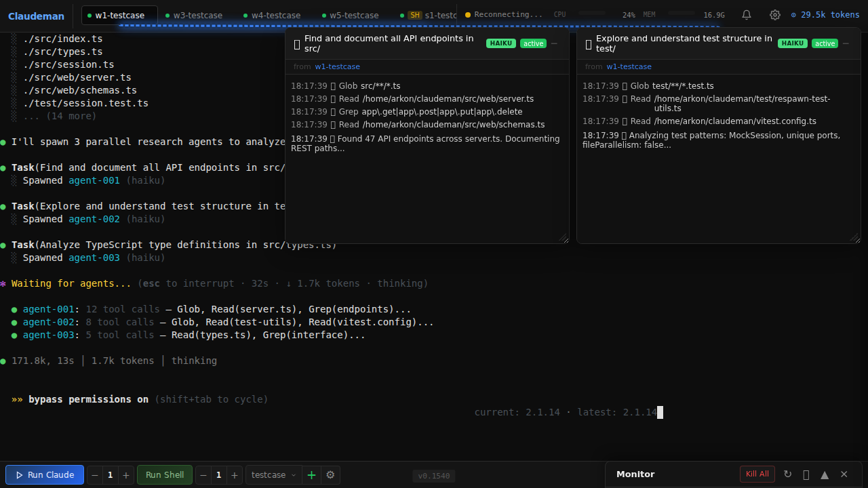Screen dimensions: 868x488
Task: Expand the Monitor panel upward
Action: (825, 474)
